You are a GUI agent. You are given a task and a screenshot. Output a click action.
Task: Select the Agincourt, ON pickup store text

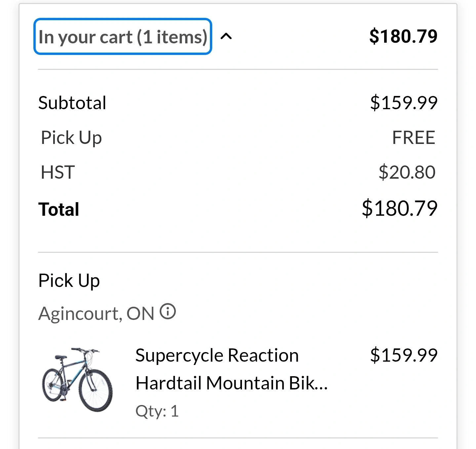pos(96,313)
